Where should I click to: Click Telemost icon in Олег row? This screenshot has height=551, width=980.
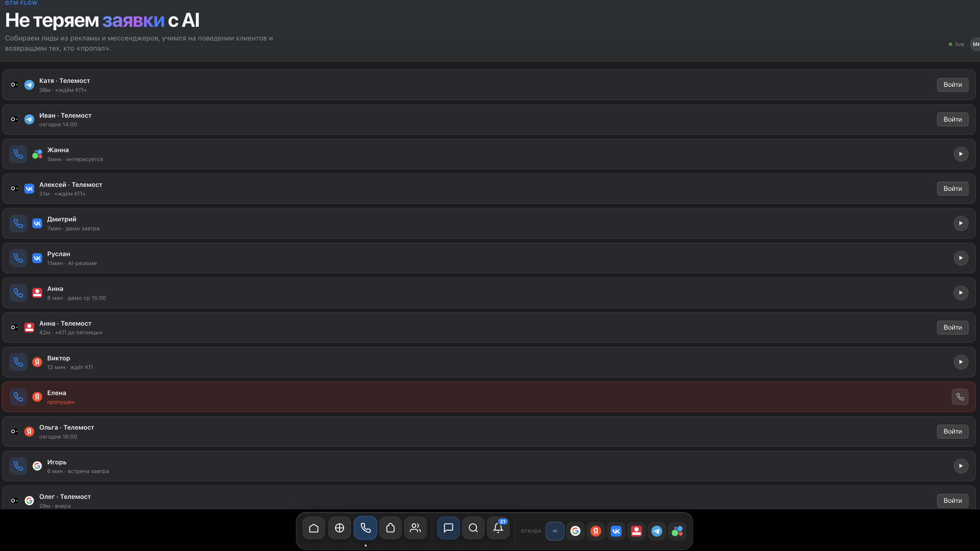click(14, 500)
